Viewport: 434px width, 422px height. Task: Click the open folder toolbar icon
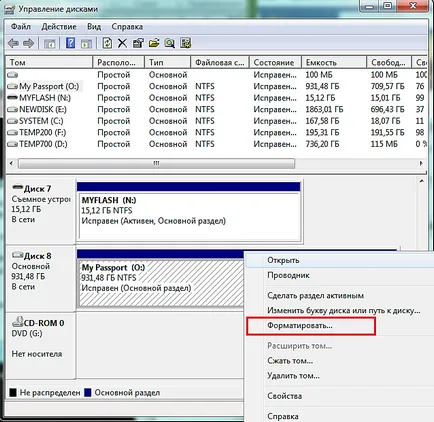pyautogui.click(x=154, y=43)
